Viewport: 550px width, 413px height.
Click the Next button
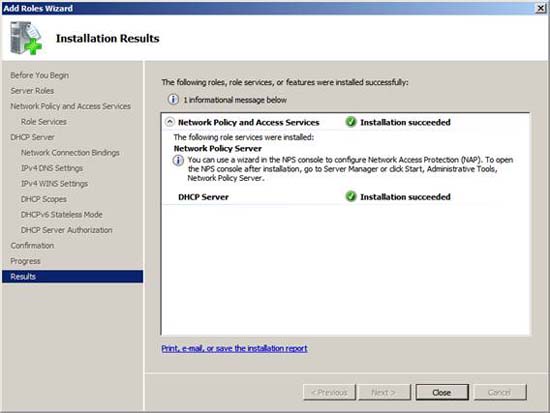click(x=383, y=392)
